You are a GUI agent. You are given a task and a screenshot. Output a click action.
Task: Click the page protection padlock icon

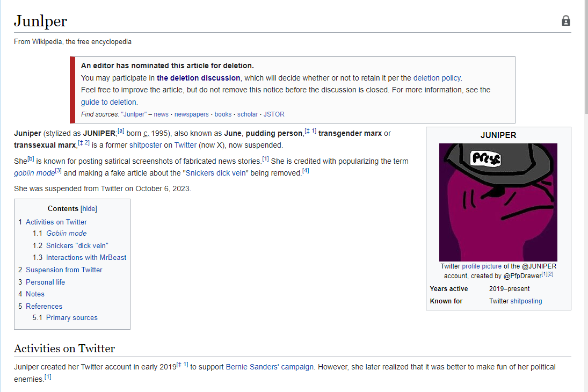click(x=565, y=20)
